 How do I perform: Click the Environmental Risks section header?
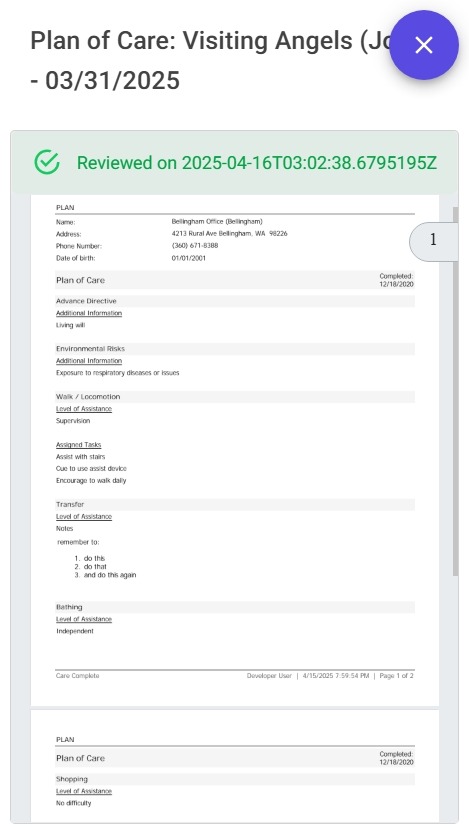coord(235,349)
